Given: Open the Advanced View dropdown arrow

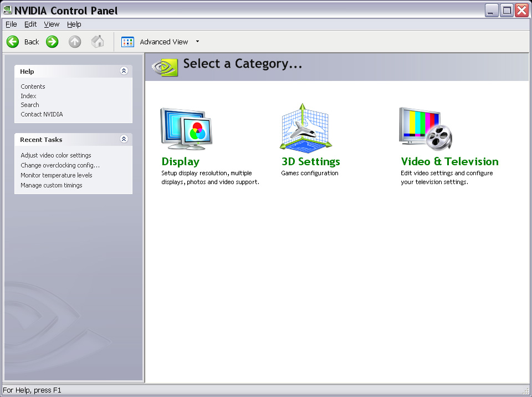Looking at the screenshot, I should [x=197, y=42].
